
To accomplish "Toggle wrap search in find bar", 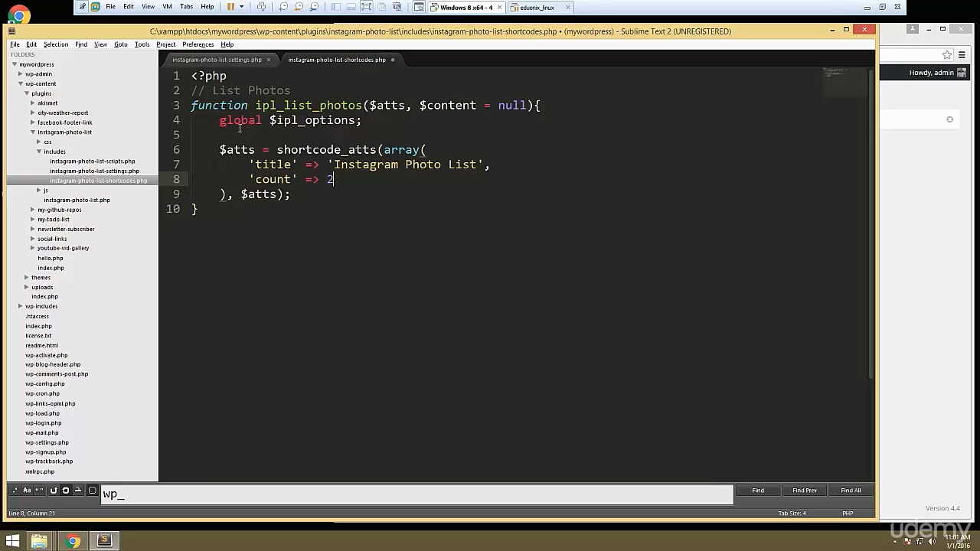I will [65, 491].
